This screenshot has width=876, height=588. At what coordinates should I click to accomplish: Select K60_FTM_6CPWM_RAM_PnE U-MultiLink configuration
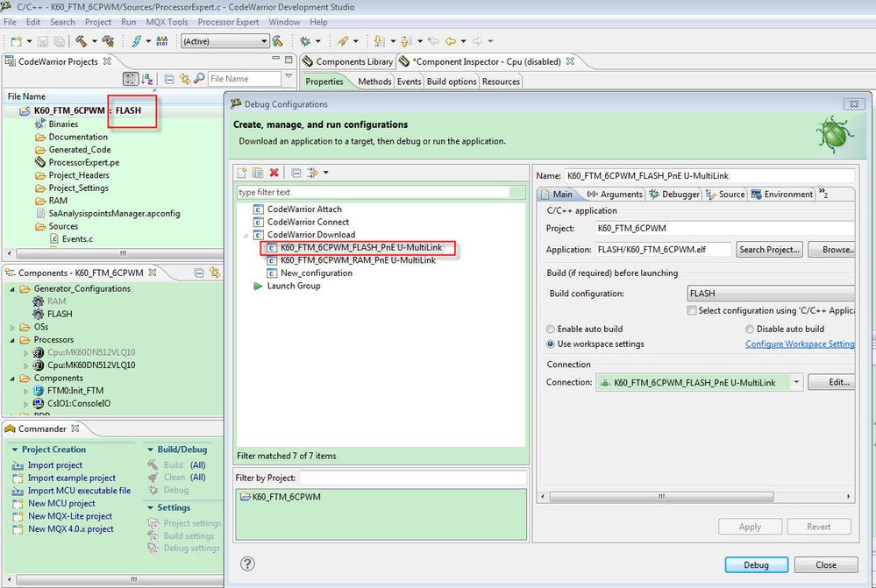point(358,260)
